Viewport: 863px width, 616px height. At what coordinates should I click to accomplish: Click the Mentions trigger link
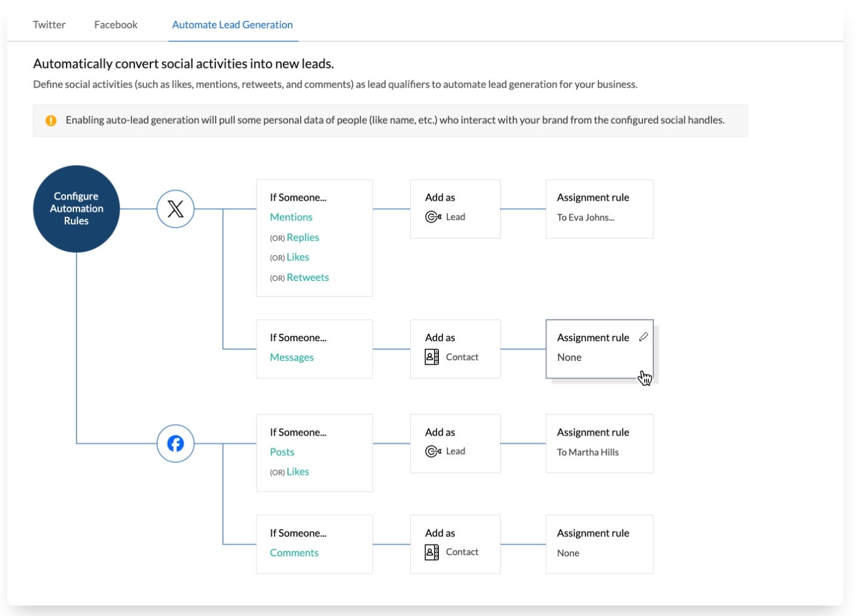tap(291, 217)
